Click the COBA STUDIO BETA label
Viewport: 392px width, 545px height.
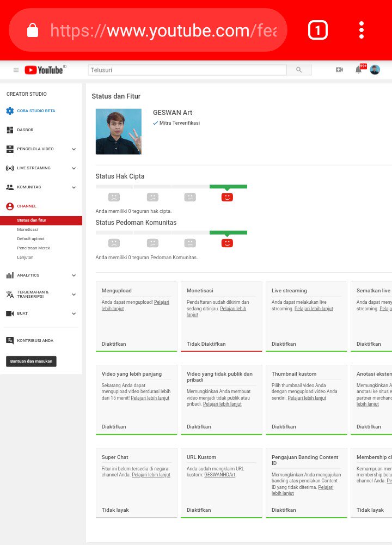36,111
